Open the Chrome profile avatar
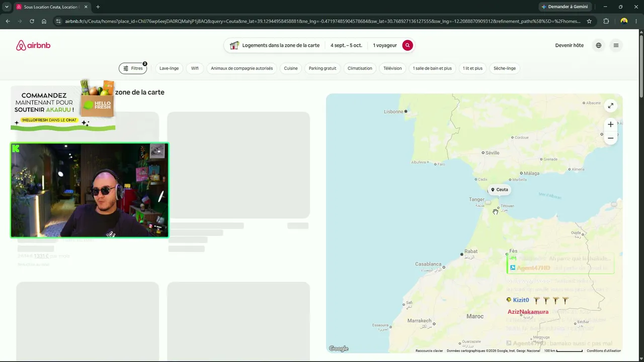Screen dimensions: 644x362 tap(624, 21)
